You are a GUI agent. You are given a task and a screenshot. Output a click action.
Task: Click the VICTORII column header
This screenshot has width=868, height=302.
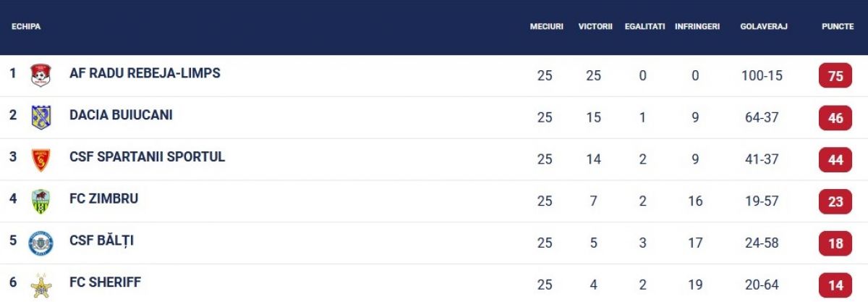595,27
